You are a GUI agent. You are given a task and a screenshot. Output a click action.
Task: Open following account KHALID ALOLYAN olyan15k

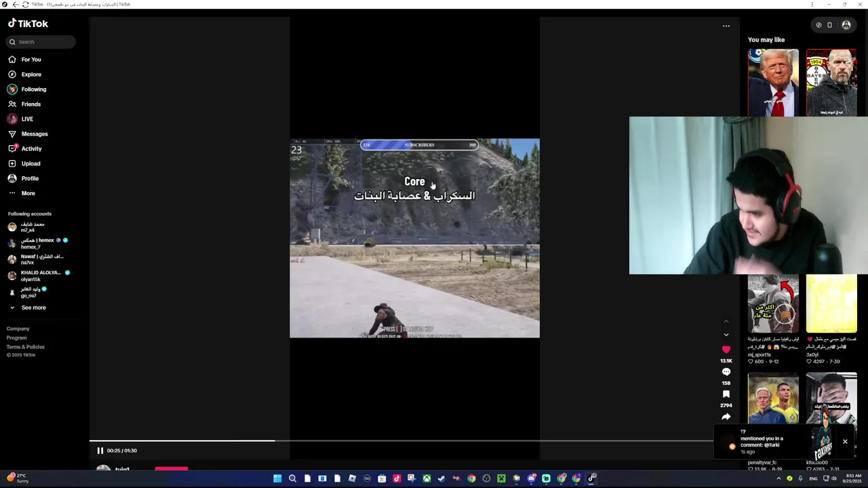[x=39, y=276]
